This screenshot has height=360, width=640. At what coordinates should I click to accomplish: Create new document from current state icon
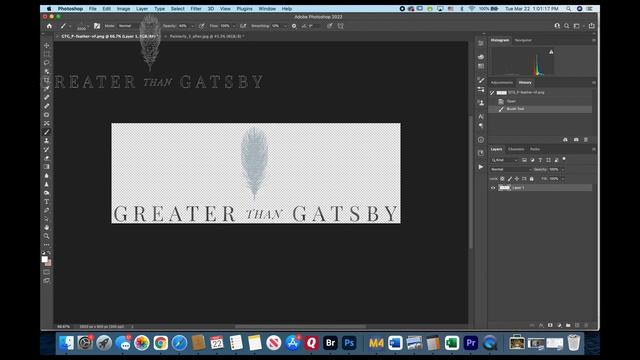(x=565, y=140)
